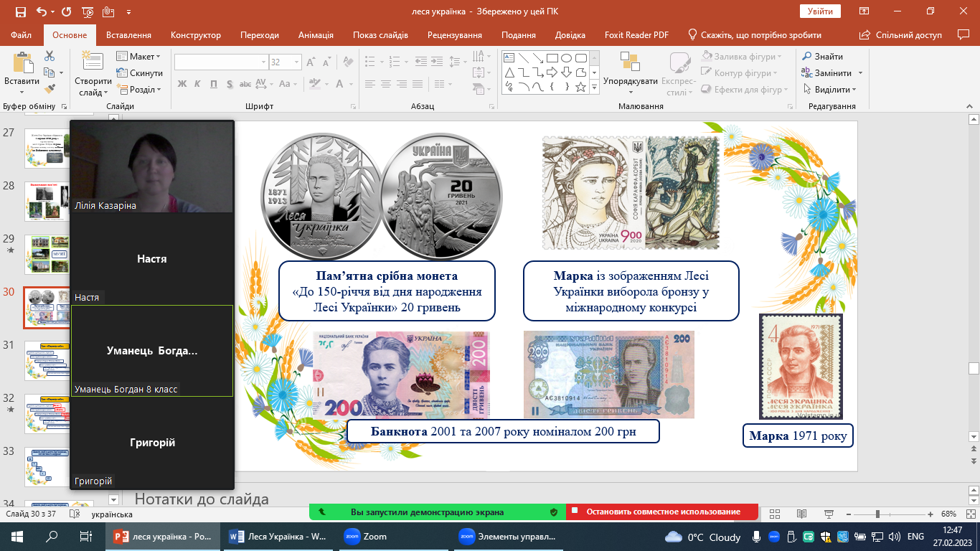Open the Файл tab
Screen dimensions: 980x551
click(x=22, y=35)
